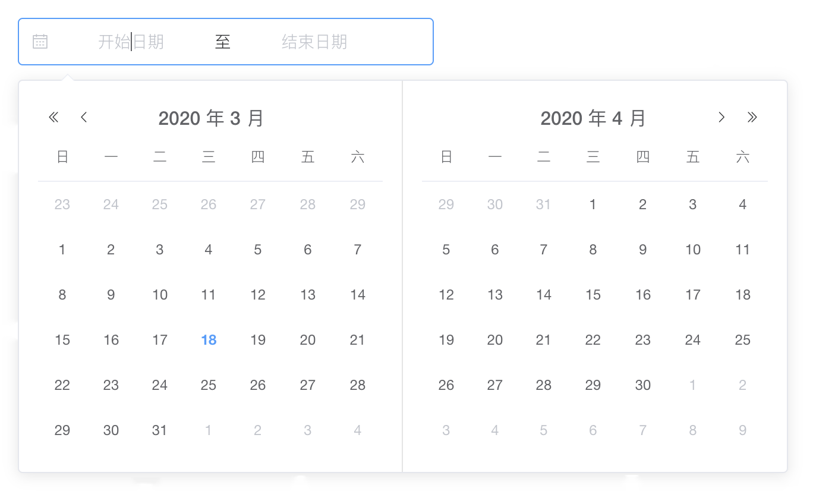
Task: Click the 2020 年 3 月 month header
Action: click(211, 118)
